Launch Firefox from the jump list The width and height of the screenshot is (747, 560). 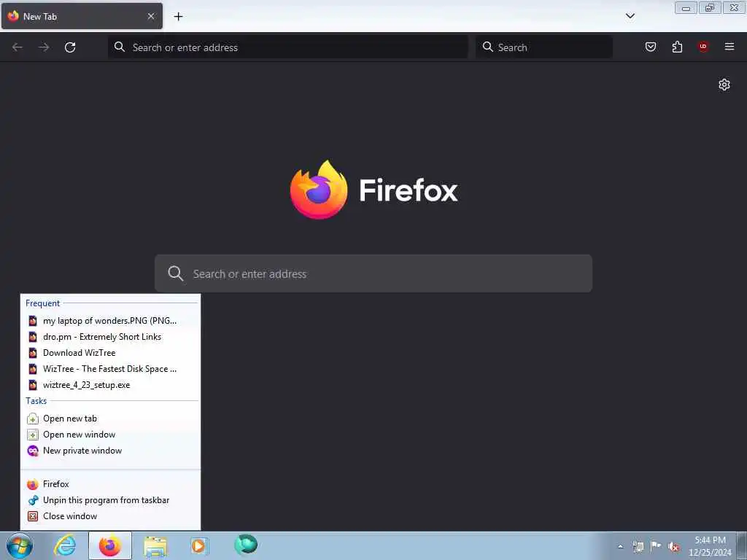point(110,484)
